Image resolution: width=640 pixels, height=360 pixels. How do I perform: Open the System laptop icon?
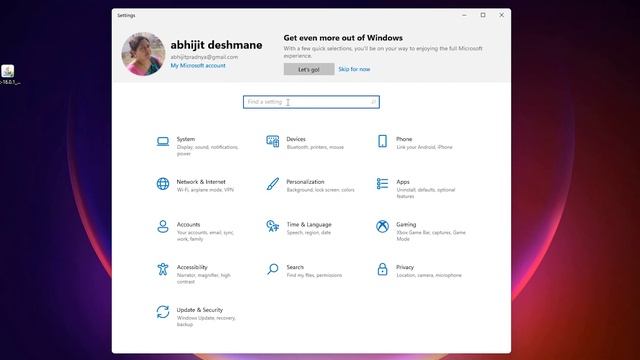pyautogui.click(x=163, y=142)
